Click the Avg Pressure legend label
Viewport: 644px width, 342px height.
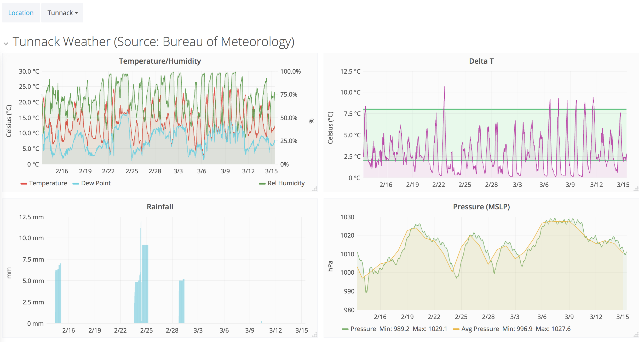tap(480, 329)
